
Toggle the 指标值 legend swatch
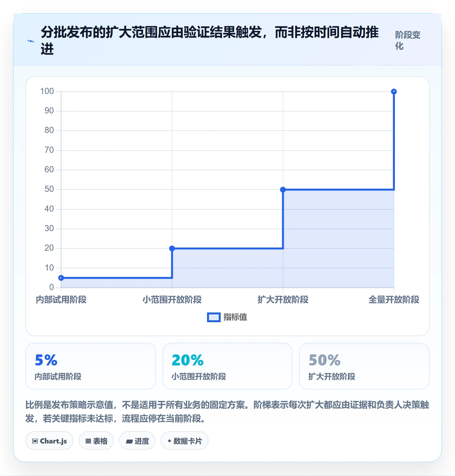pyautogui.click(x=214, y=317)
